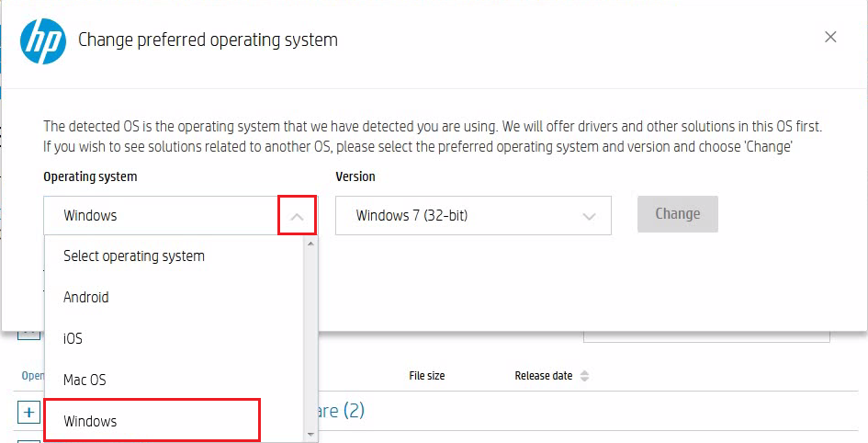Click the sort arrows next to Release date
The image size is (868, 443).
point(584,376)
